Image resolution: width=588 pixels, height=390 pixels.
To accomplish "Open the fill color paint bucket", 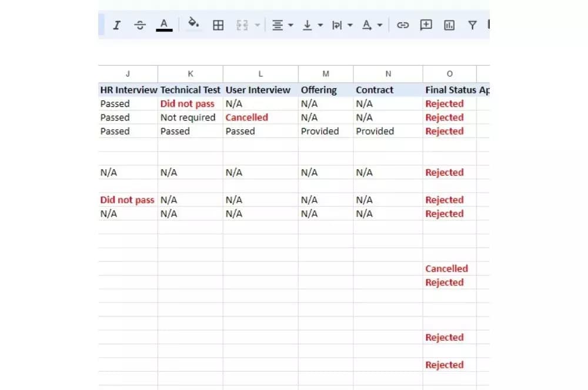I will click(193, 24).
